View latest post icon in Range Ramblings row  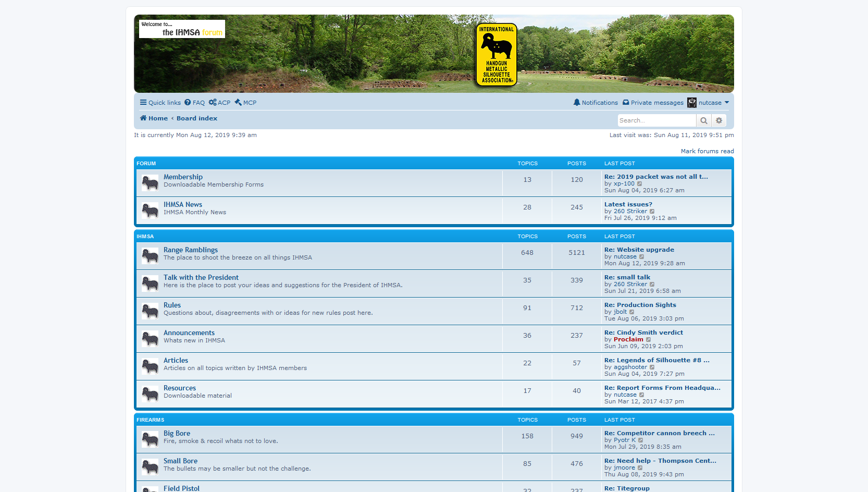pos(642,257)
